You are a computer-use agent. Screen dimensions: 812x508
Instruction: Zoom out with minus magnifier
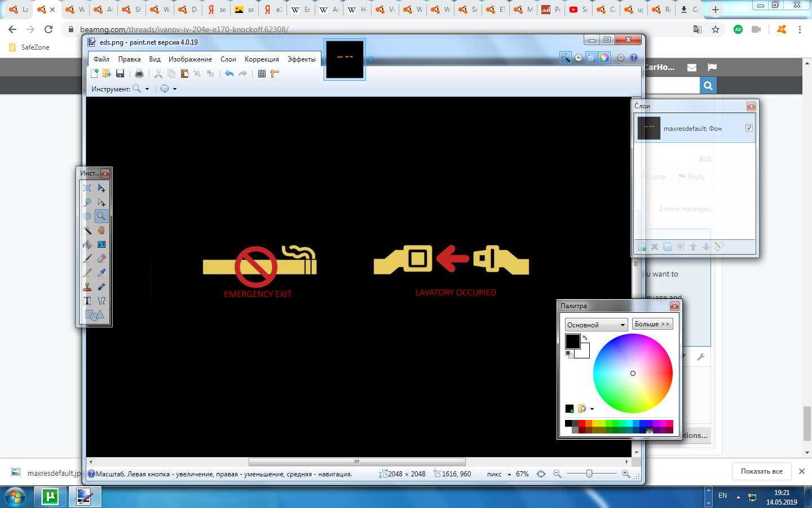(x=557, y=474)
